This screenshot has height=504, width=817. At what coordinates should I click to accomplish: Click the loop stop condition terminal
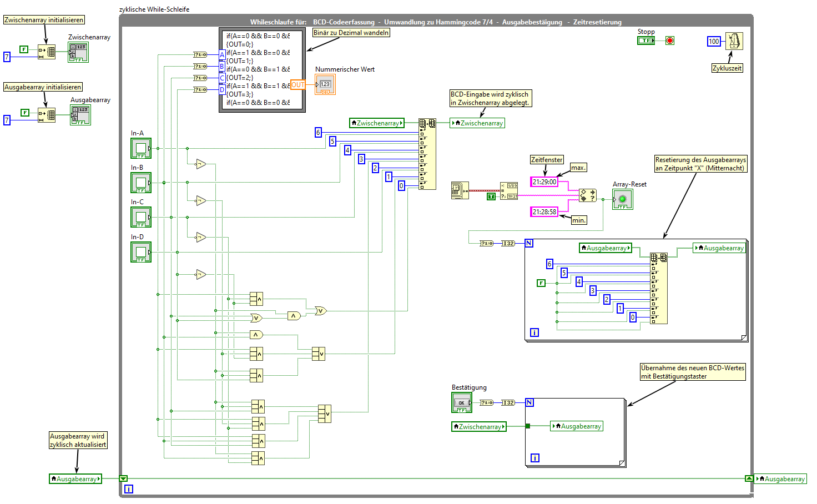click(670, 41)
